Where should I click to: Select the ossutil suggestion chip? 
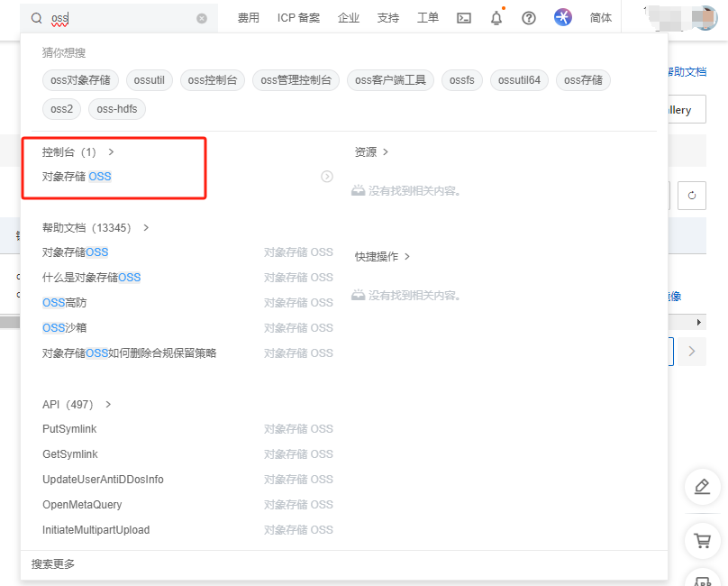[x=149, y=80]
